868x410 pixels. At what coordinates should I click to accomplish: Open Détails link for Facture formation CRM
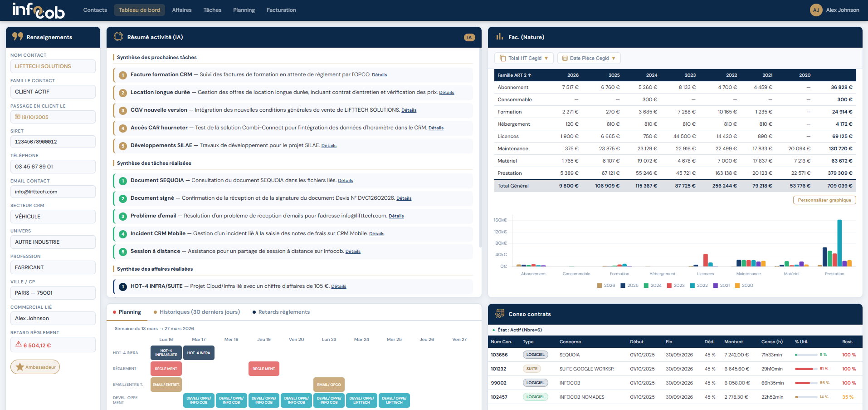coord(380,75)
